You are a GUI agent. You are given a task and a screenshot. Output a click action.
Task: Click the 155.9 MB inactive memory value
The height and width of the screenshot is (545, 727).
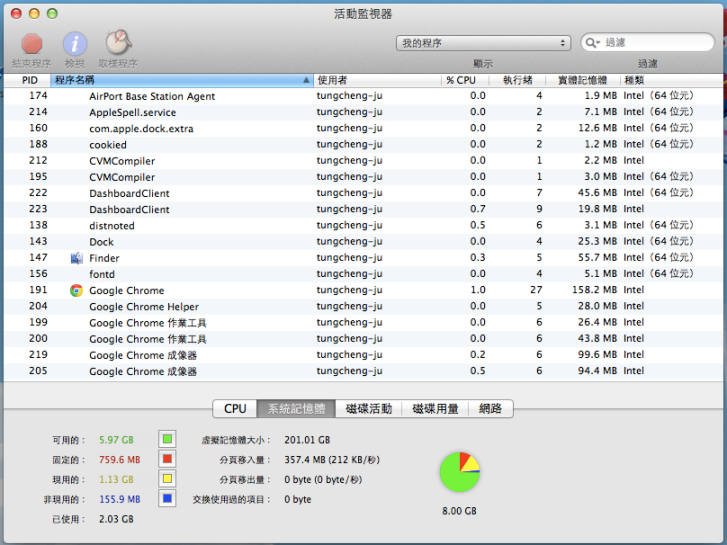120,500
